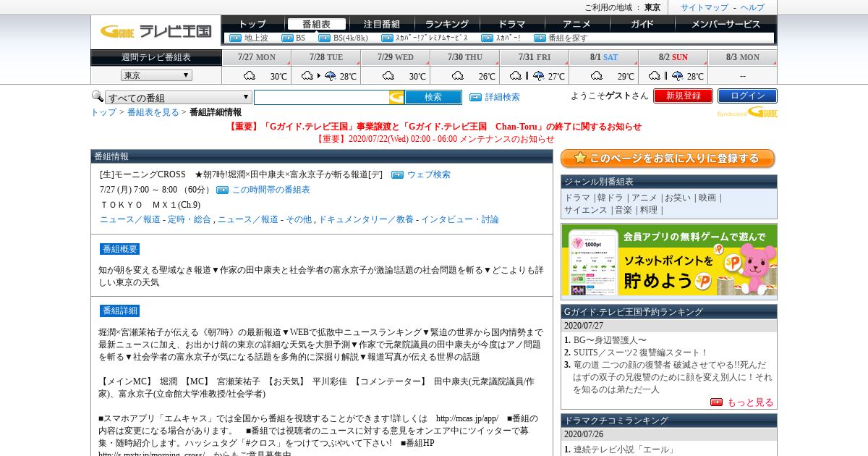Click the keyword search input field
This screenshot has height=456, width=868.
321,97
